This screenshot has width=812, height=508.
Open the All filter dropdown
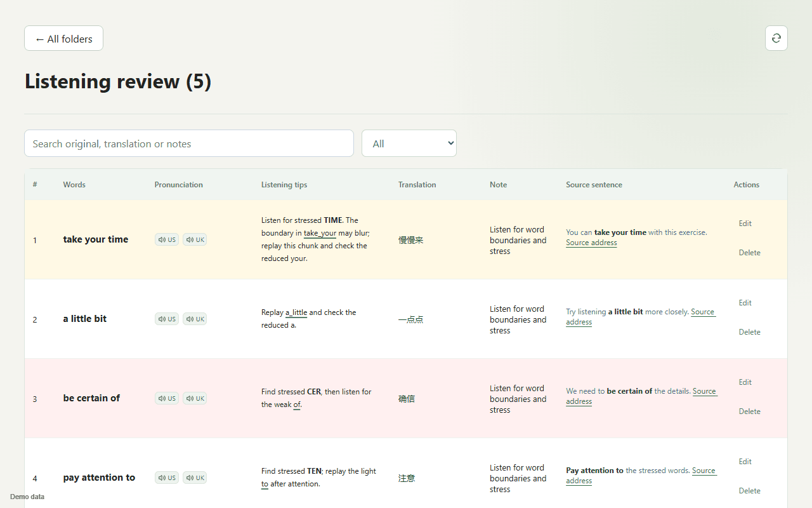click(409, 144)
